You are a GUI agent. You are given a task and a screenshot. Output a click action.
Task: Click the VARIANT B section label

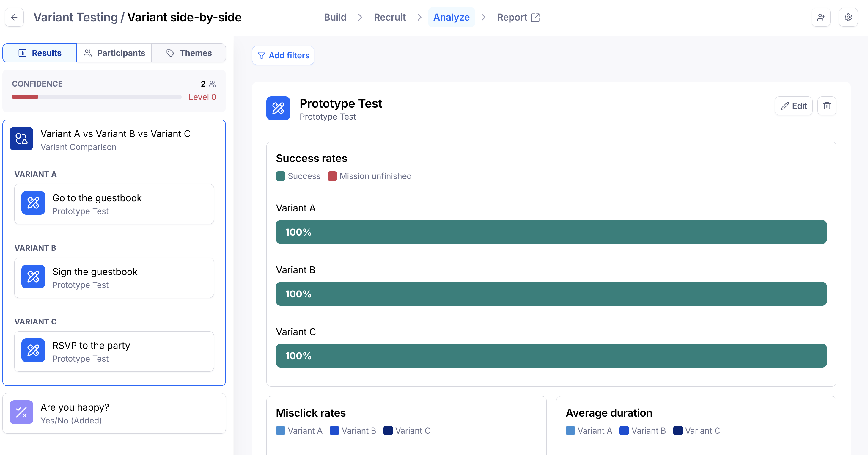point(35,248)
